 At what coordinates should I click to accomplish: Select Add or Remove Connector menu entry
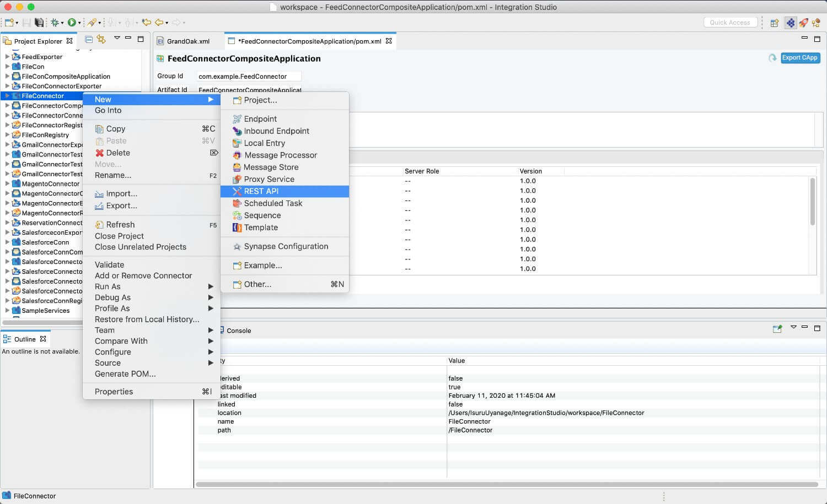[143, 275]
